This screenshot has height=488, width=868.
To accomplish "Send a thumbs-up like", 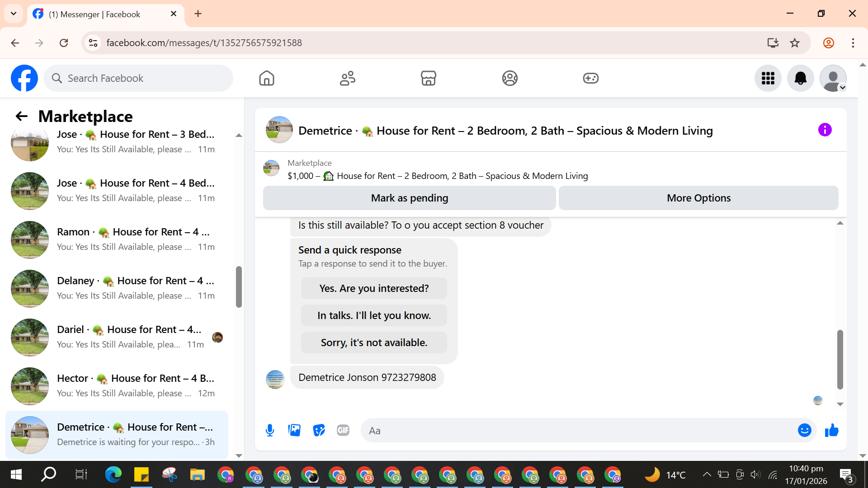I will [x=831, y=430].
